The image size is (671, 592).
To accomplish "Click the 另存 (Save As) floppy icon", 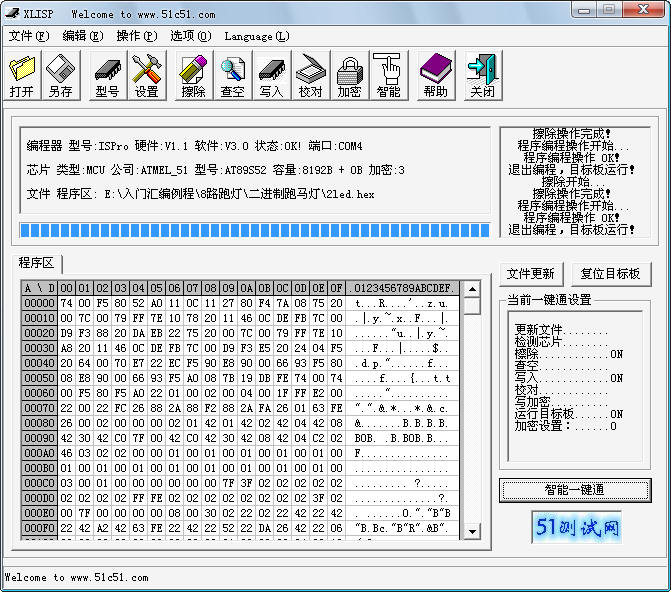I will click(61, 76).
